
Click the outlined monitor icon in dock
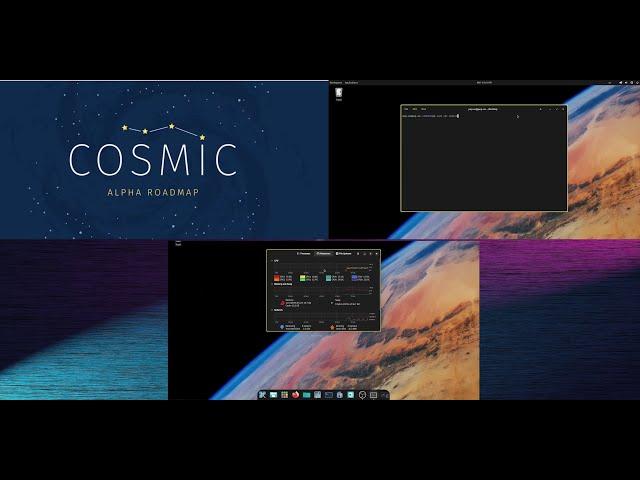373,395
